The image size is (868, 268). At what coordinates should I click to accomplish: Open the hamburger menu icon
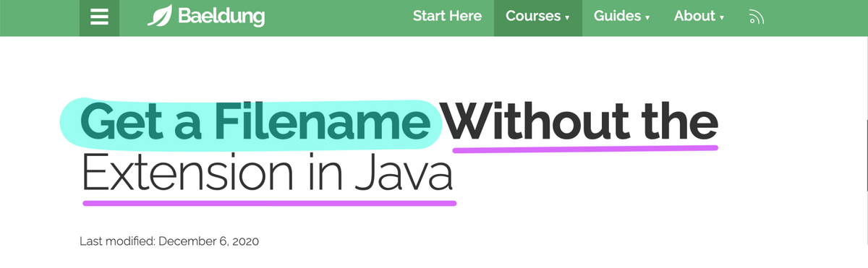click(99, 17)
